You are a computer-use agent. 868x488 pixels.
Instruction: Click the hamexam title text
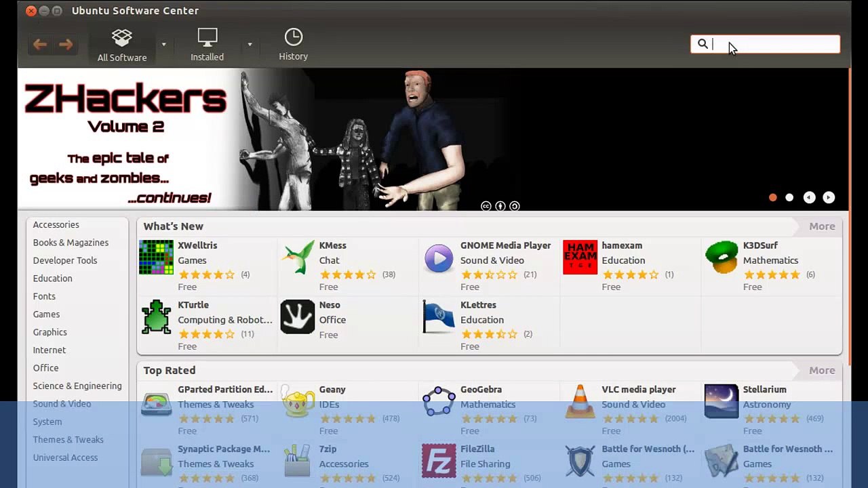pos(622,246)
